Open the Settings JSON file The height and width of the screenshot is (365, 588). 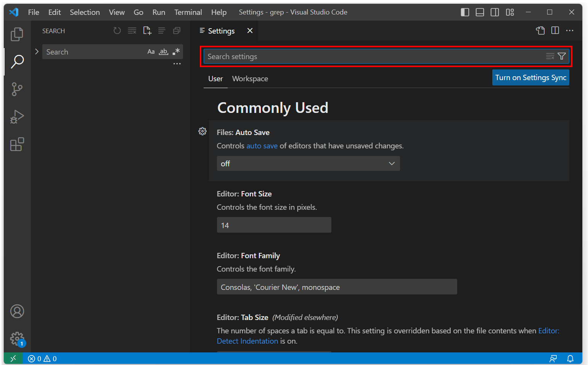[540, 31]
